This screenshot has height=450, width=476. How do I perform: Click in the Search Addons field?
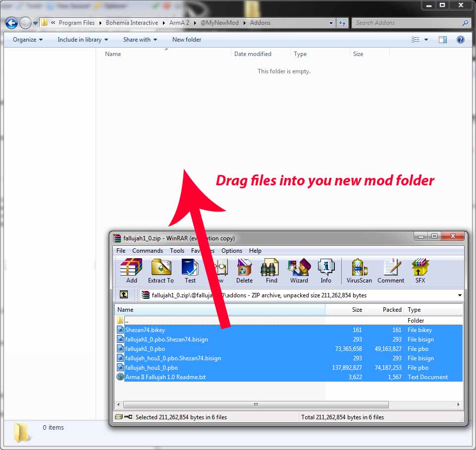coord(406,23)
